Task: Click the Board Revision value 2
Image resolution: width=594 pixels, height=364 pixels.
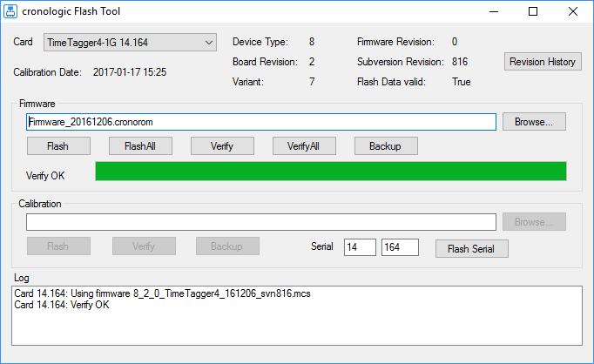Action: point(312,62)
